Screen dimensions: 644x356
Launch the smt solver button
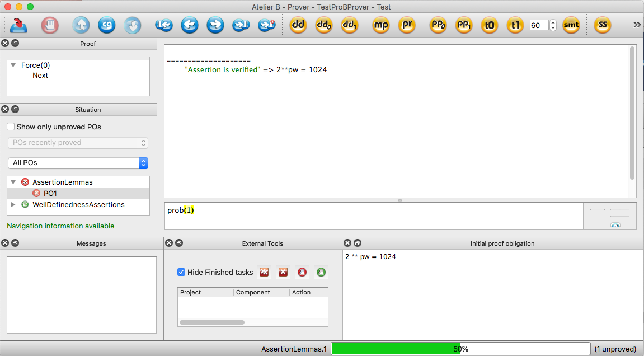571,25
